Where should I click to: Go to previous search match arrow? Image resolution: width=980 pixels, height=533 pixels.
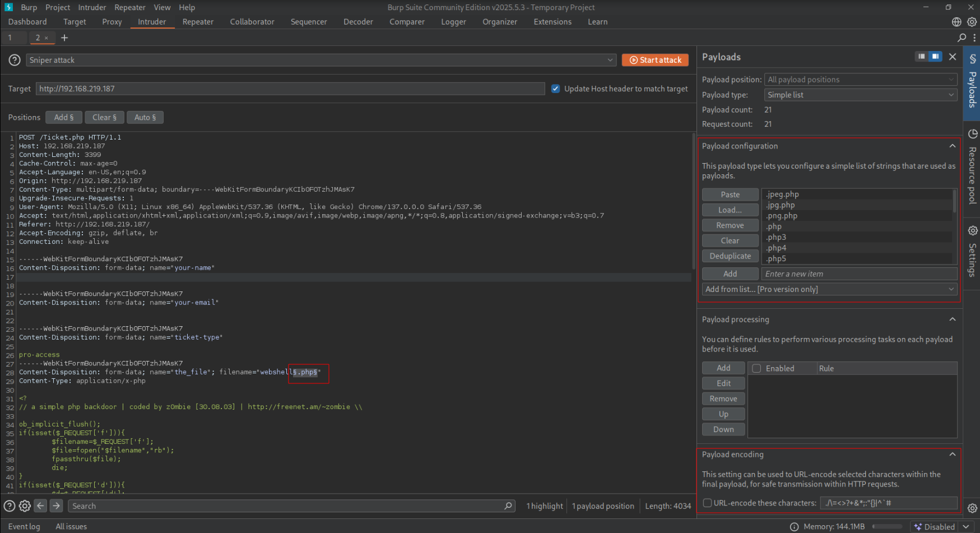(40, 506)
